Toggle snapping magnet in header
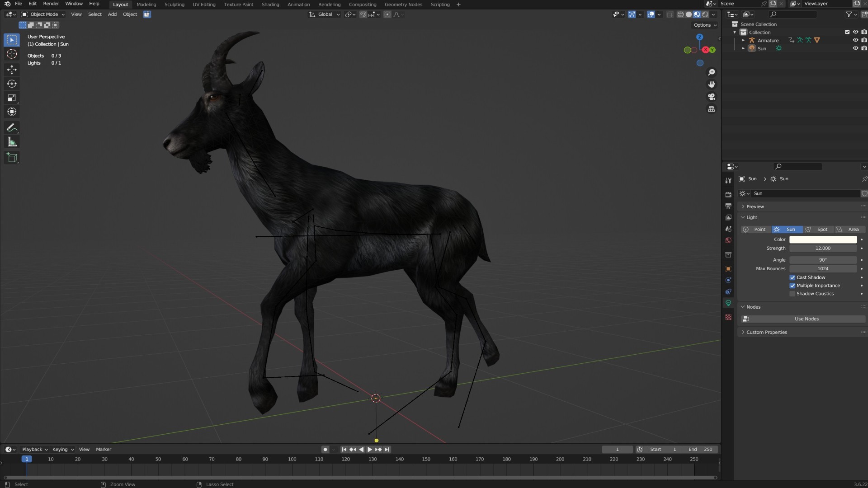Viewport: 868px width, 488px height. click(363, 14)
